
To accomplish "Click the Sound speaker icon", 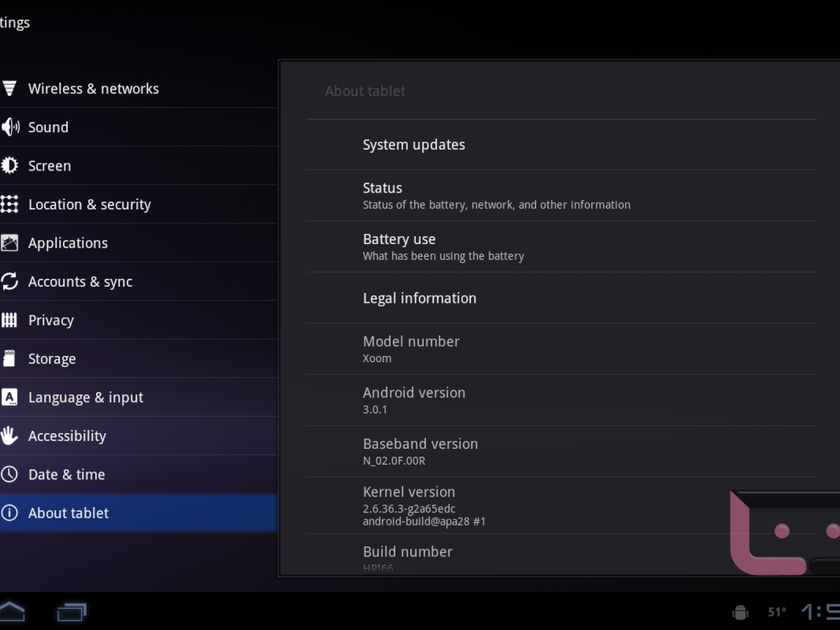I will pos(10,127).
